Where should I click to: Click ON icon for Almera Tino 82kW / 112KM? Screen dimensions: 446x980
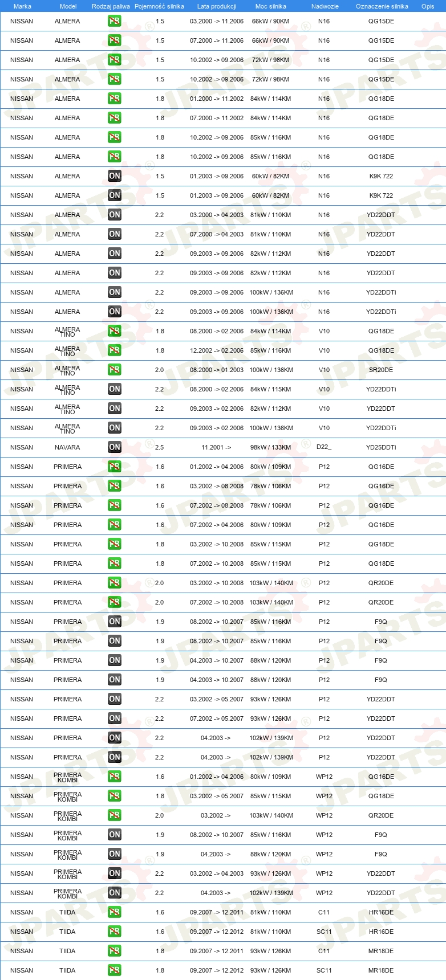coord(115,409)
